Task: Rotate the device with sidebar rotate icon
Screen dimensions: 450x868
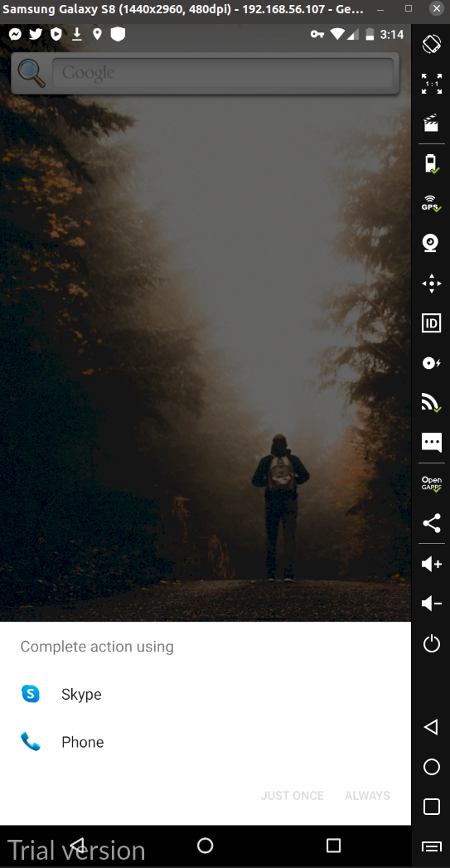Action: click(431, 44)
